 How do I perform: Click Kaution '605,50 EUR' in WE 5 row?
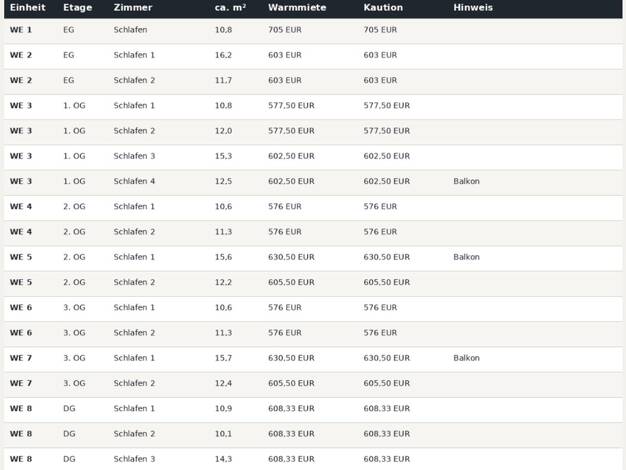(386, 282)
